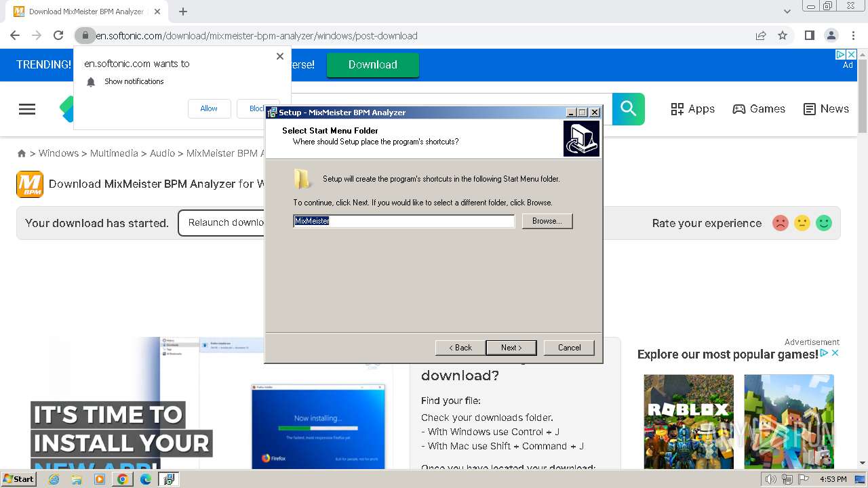
Task: Open the AdChoices icon on the top banner
Action: coord(841,55)
